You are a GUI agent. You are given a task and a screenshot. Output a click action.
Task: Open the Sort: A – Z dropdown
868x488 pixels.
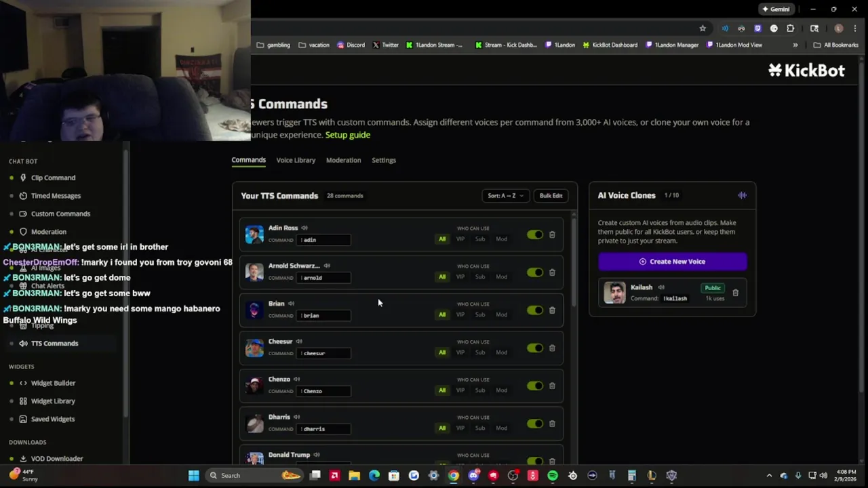(x=505, y=196)
